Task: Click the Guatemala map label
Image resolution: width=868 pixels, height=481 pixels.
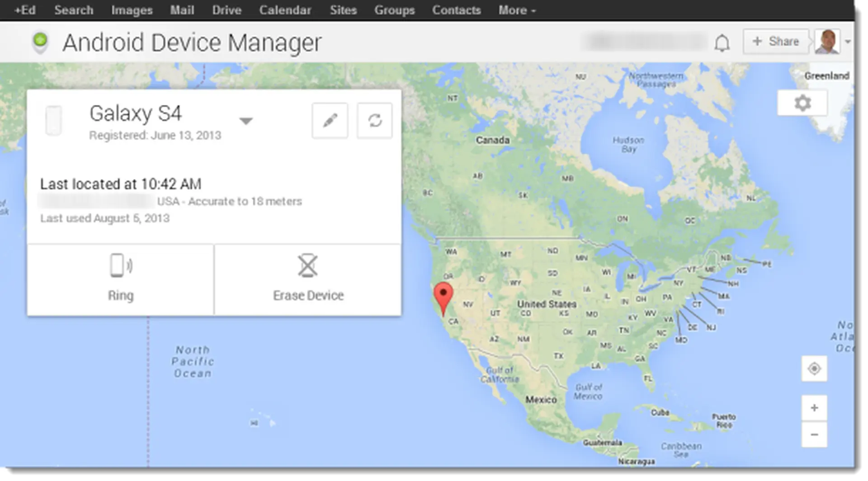Action: 603,443
